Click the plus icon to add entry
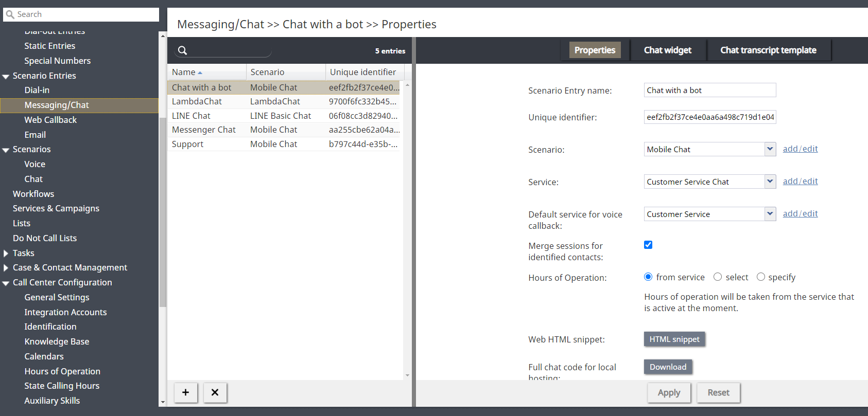868x416 pixels. [x=185, y=392]
